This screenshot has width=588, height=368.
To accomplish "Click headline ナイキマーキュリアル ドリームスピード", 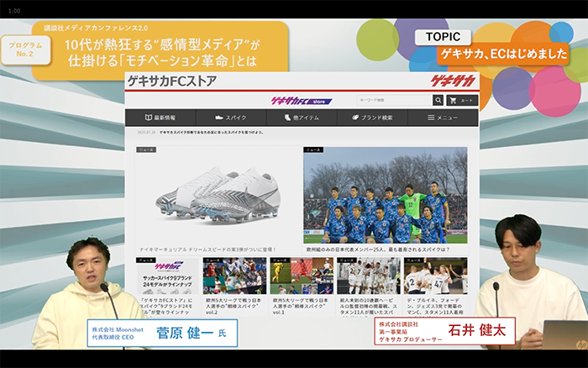I will pos(207,250).
